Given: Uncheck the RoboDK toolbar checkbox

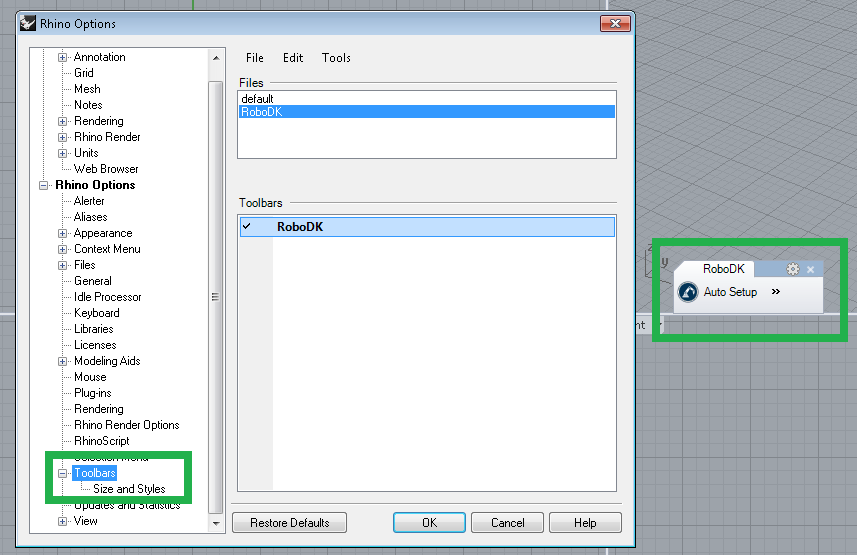Looking at the screenshot, I should coord(247,227).
